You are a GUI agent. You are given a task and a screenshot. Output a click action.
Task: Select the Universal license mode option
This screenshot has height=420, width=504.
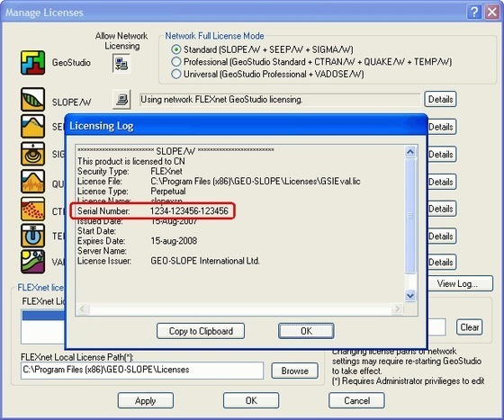coord(175,74)
